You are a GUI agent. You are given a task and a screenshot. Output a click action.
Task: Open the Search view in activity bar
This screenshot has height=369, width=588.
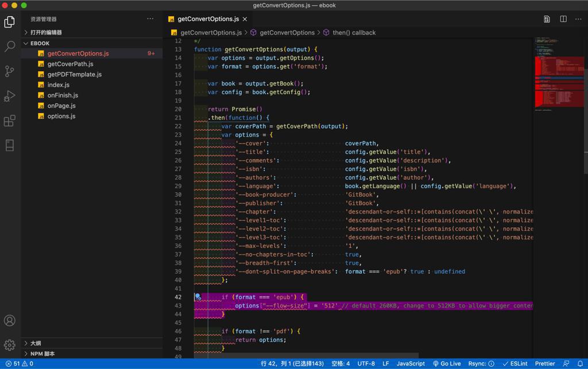click(10, 46)
